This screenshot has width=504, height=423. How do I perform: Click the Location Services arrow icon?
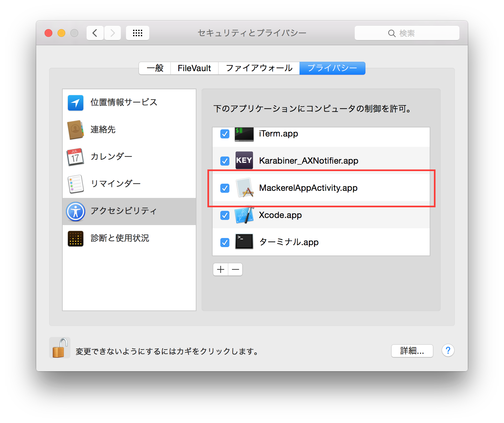point(76,103)
